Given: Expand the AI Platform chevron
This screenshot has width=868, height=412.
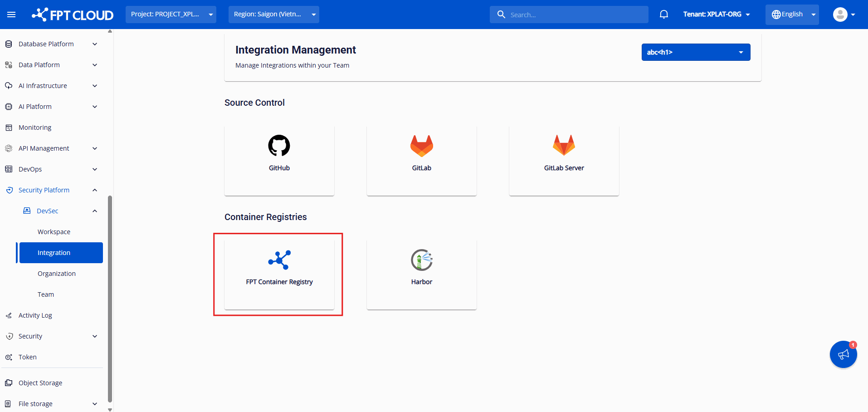Looking at the screenshot, I should click(x=95, y=107).
